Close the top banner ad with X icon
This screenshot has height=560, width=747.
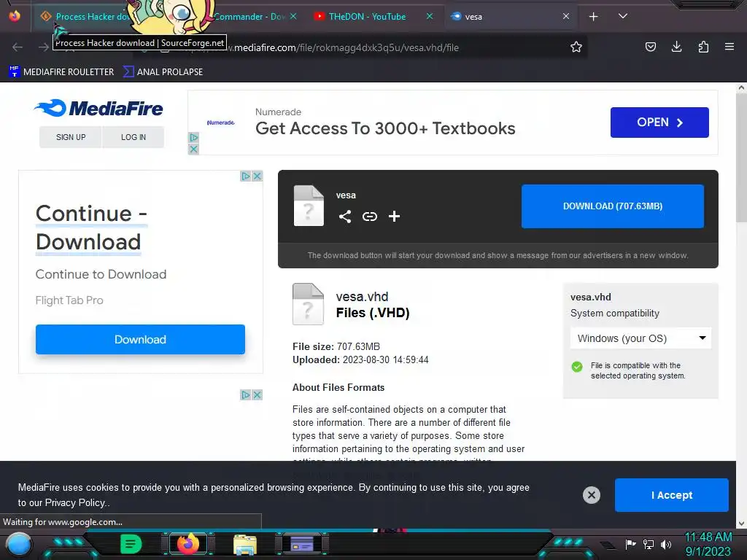coord(193,149)
